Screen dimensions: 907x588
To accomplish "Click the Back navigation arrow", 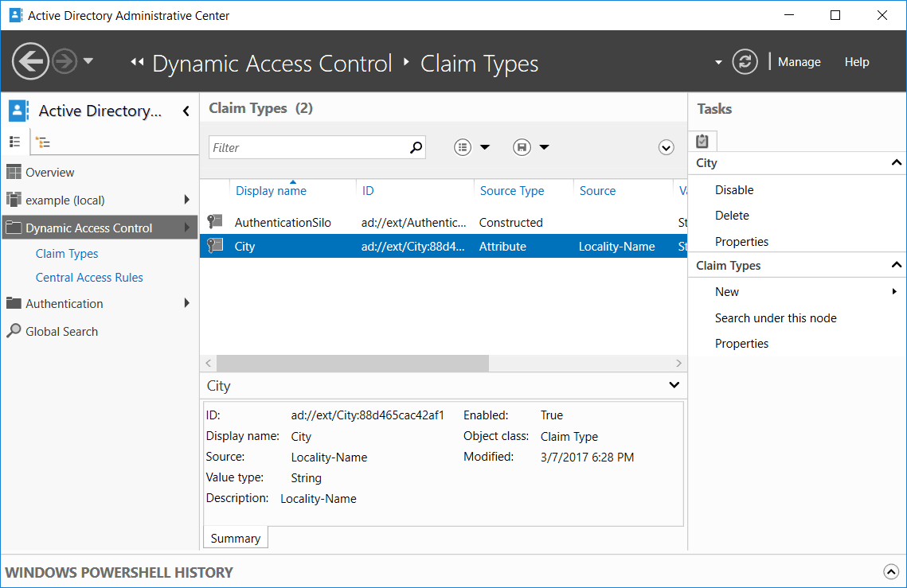I will click(30, 60).
